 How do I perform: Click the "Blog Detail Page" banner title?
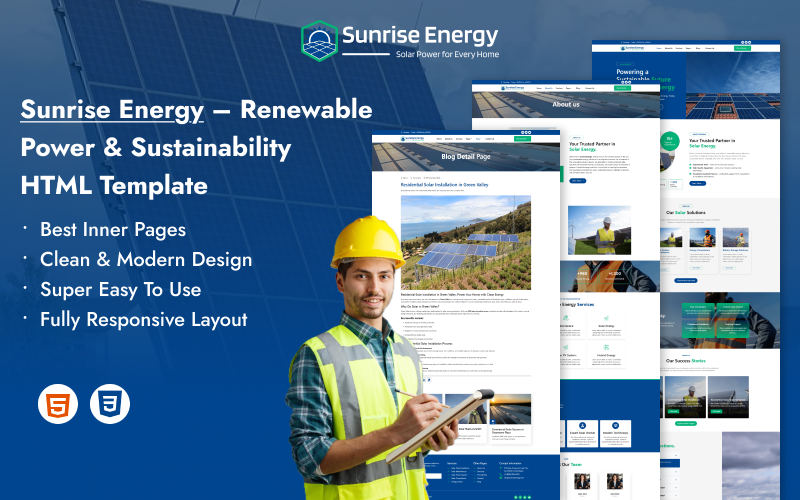pos(465,157)
